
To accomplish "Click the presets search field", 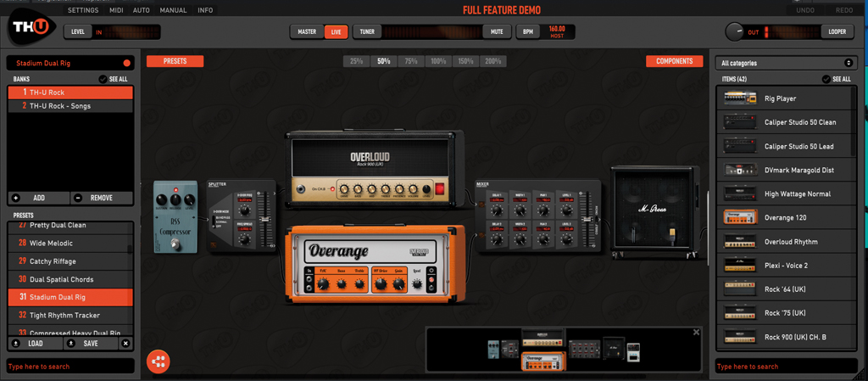I will pos(70,367).
